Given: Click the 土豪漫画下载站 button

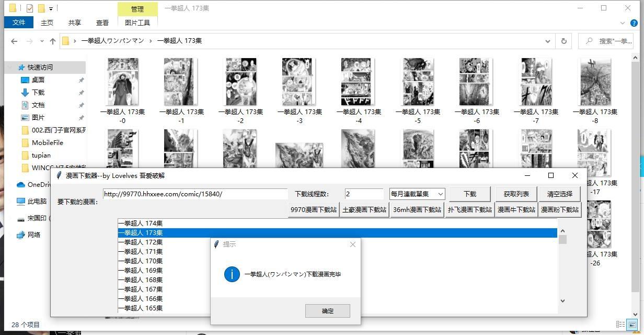Looking at the screenshot, I should coord(364,209).
